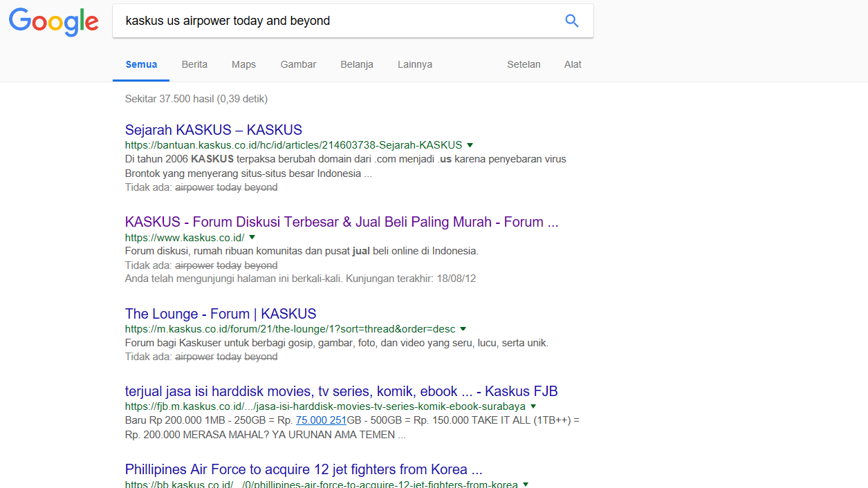
Task: Open the Maps tab
Action: [243, 64]
